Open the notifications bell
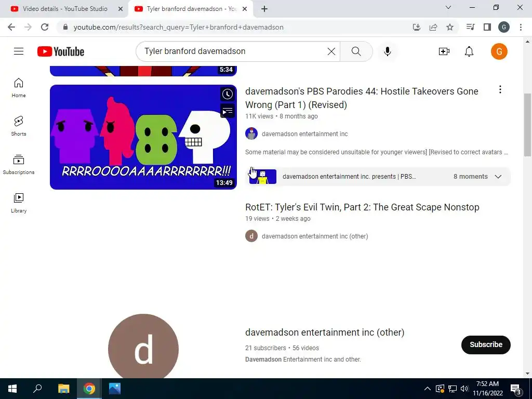This screenshot has width=532, height=399. [x=469, y=51]
